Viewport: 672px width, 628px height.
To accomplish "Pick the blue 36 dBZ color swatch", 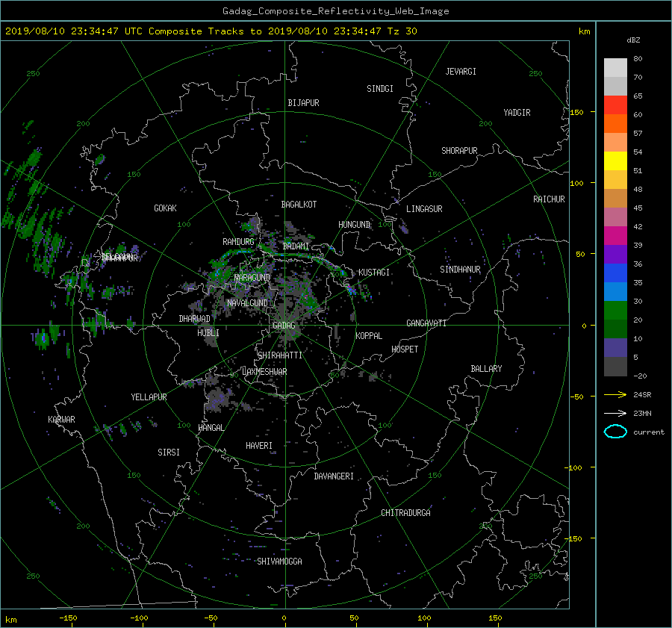I will click(615, 273).
